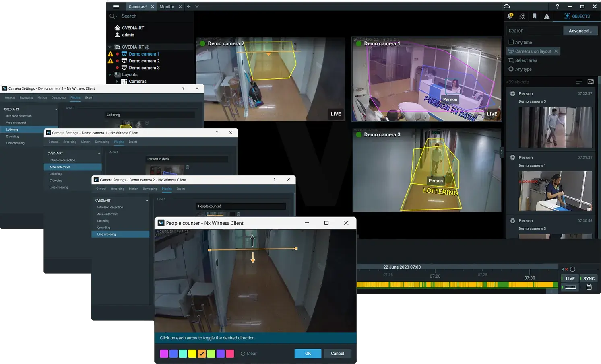
Task: Click the Advanced... search button
Action: coord(580,31)
